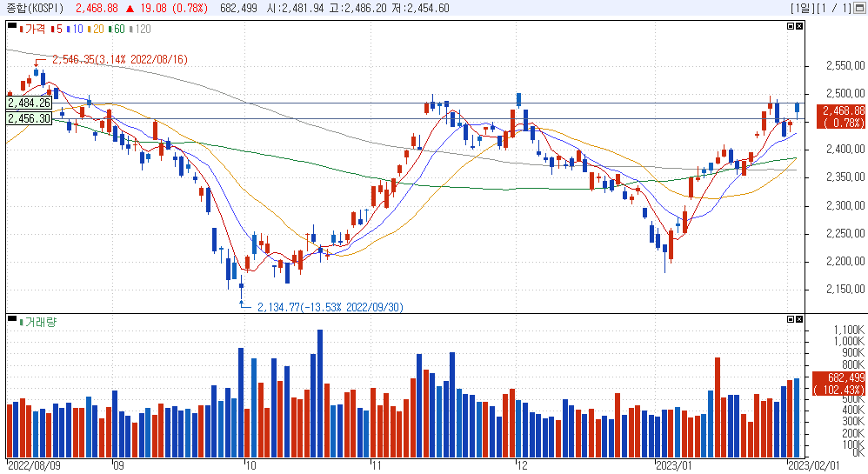Close the 거래량 volume panel
Viewport: 868px width, 474px height.
(798, 319)
